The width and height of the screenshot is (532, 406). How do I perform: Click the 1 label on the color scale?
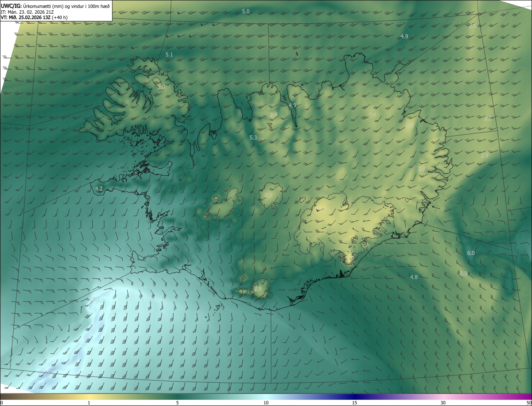tap(89, 403)
